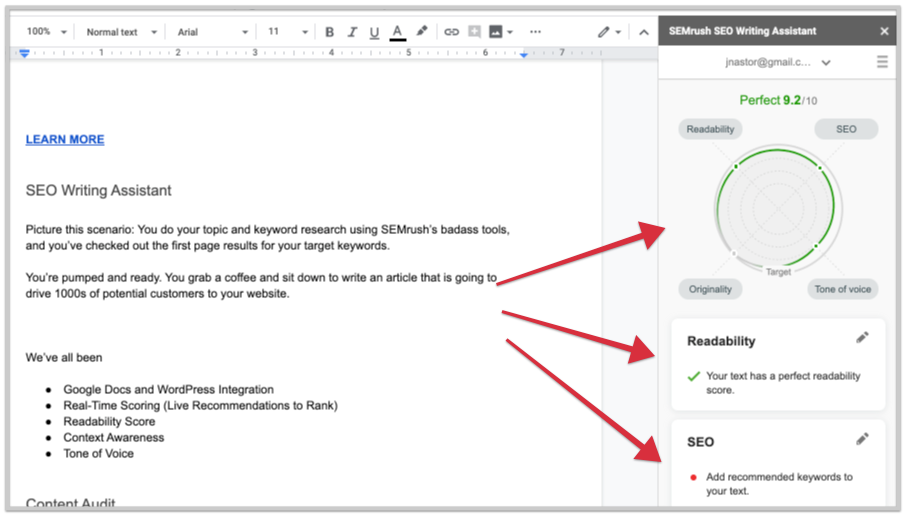The image size is (906, 516).
Task: Click the editing mode pencil icon
Action: click(603, 32)
